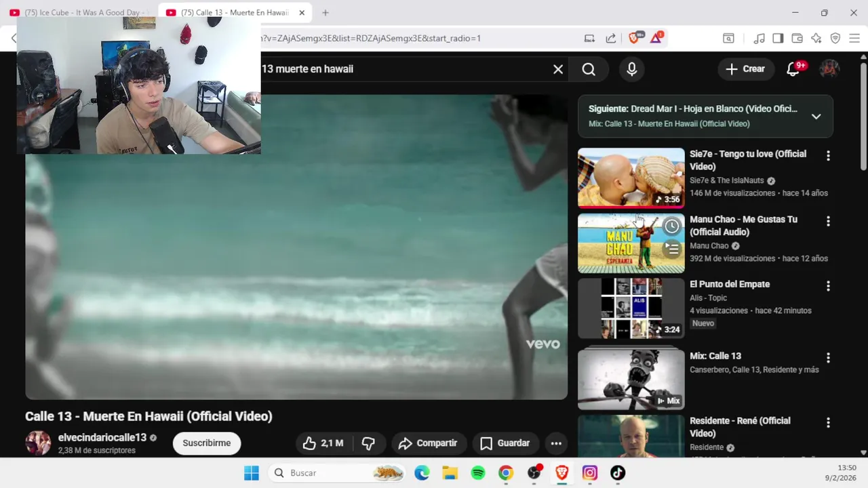The height and width of the screenshot is (488, 868).
Task: Open El Punto del Empate thumbnail
Action: [x=631, y=308]
